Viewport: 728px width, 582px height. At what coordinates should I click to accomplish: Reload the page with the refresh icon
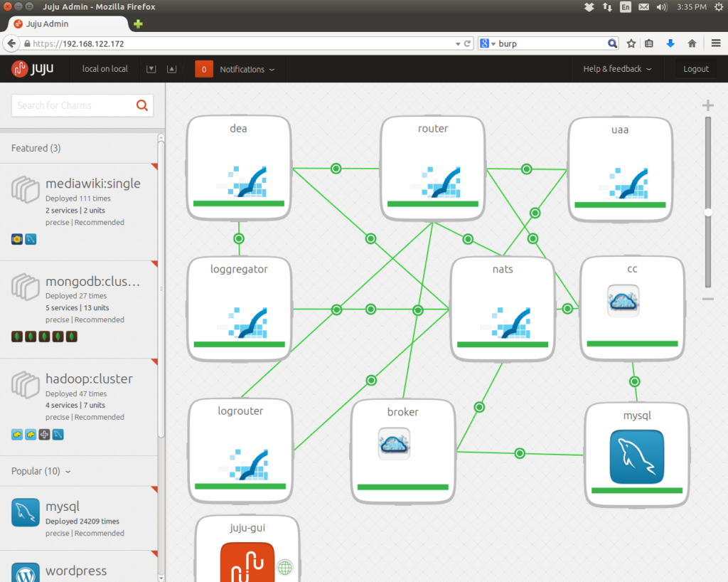coord(468,43)
